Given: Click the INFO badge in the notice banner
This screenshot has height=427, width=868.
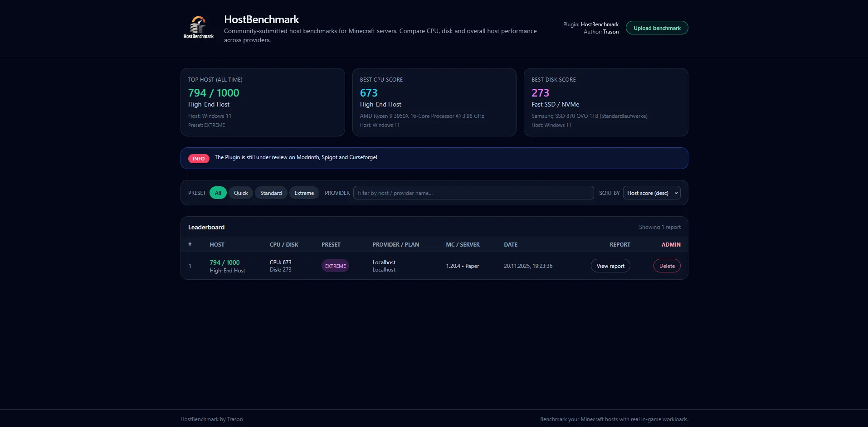Looking at the screenshot, I should [199, 159].
